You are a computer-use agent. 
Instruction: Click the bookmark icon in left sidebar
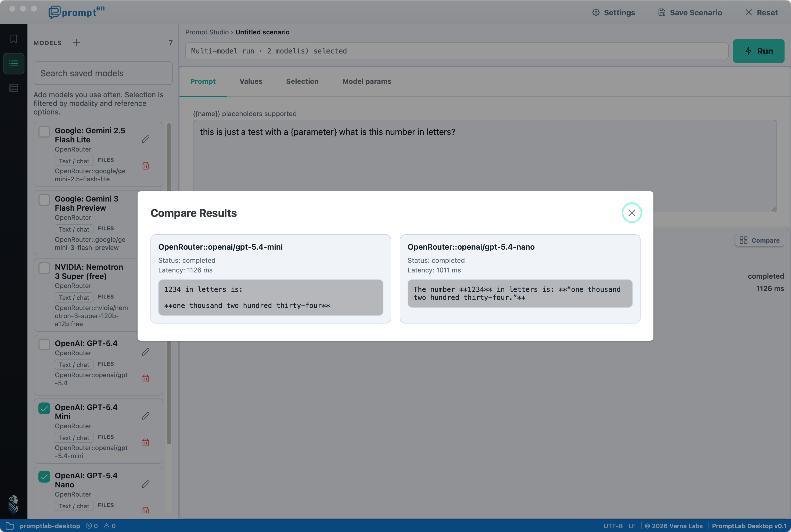click(x=13, y=39)
